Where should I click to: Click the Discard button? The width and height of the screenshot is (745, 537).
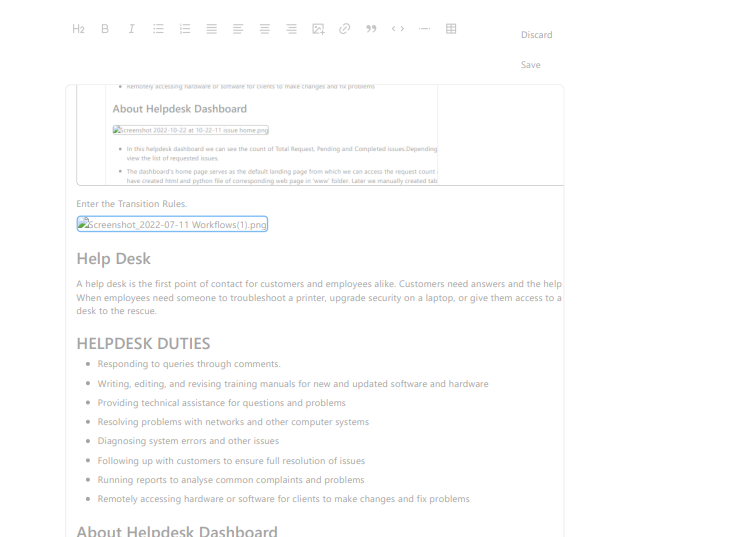coord(536,35)
